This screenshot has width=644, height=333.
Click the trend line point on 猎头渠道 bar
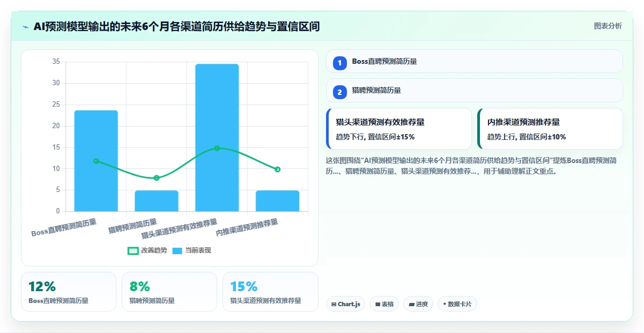pos(217,148)
